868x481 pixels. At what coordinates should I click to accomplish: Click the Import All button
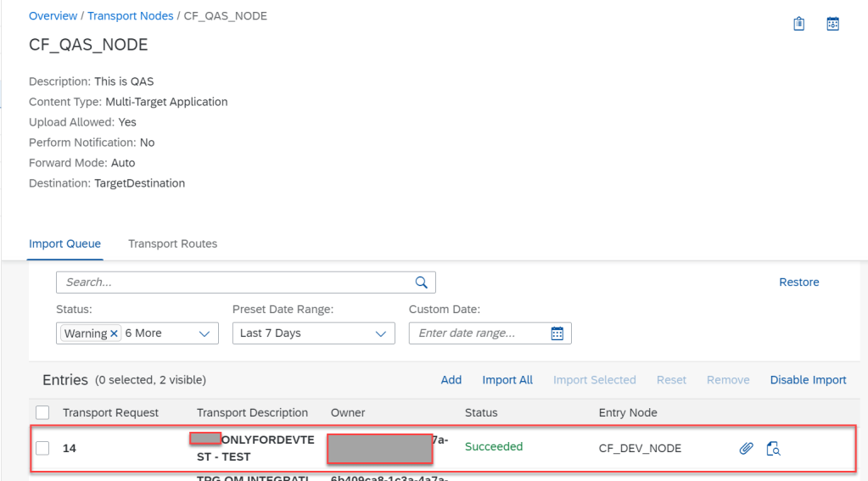507,380
